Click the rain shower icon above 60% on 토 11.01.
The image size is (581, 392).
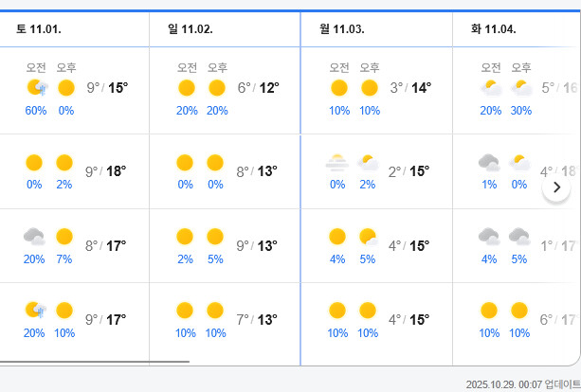pos(37,88)
